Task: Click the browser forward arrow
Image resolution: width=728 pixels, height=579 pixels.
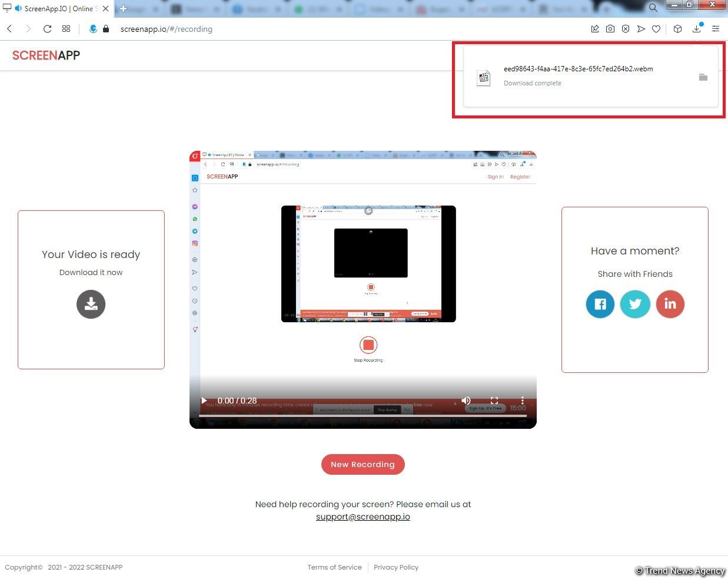Action: click(x=28, y=29)
